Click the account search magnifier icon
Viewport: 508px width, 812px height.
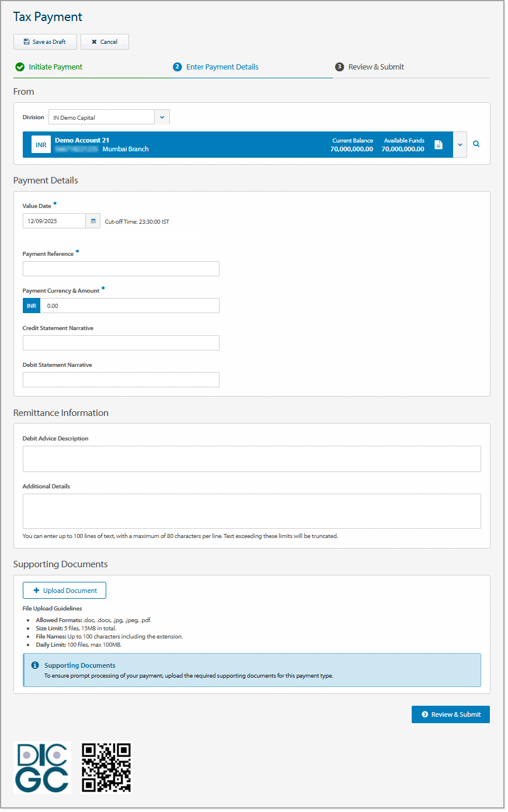tap(476, 144)
